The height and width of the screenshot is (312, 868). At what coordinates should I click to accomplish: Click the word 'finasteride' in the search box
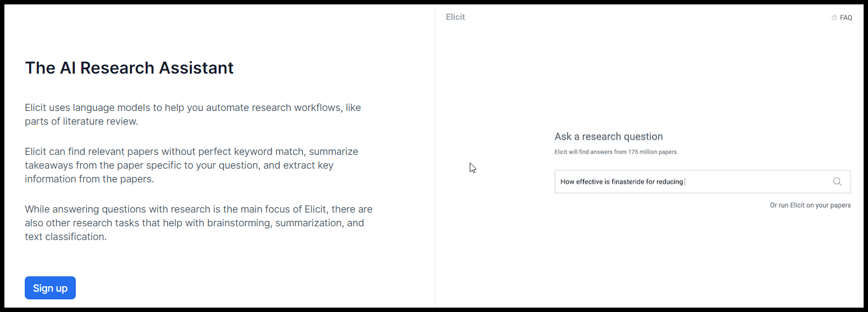coord(628,182)
